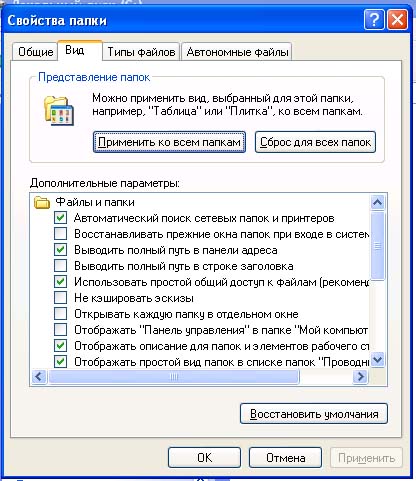The height and width of the screenshot is (481, 416).
Task: Click the Свойства папки title bar text
Action: (x=57, y=20)
